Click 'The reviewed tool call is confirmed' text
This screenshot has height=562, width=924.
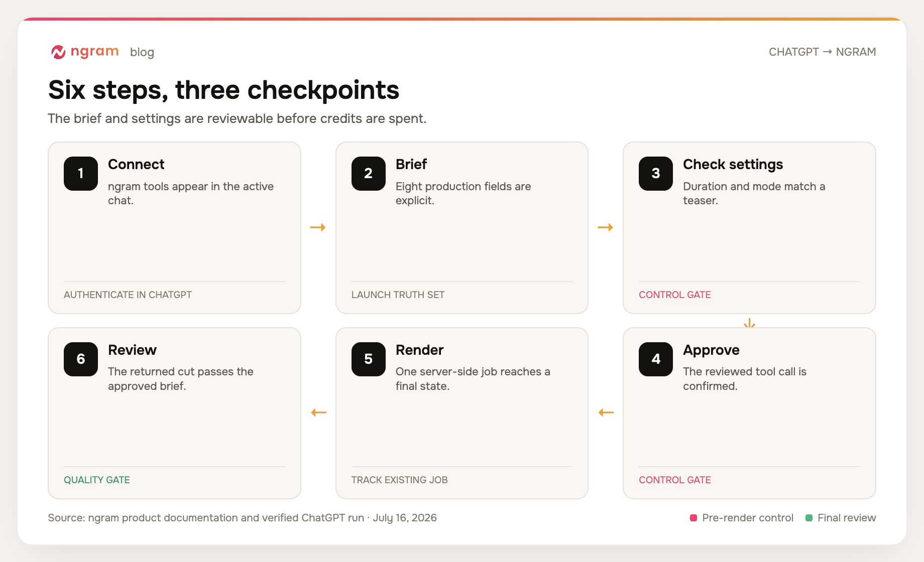point(744,379)
